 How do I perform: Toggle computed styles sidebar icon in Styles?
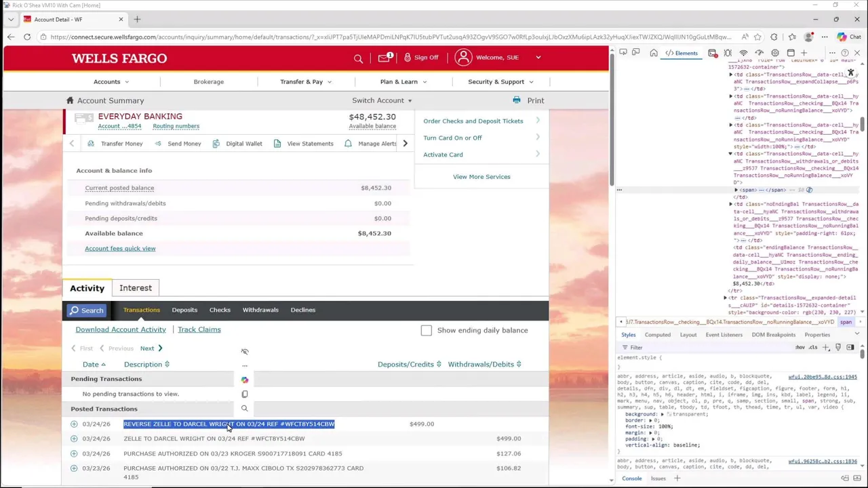850,347
